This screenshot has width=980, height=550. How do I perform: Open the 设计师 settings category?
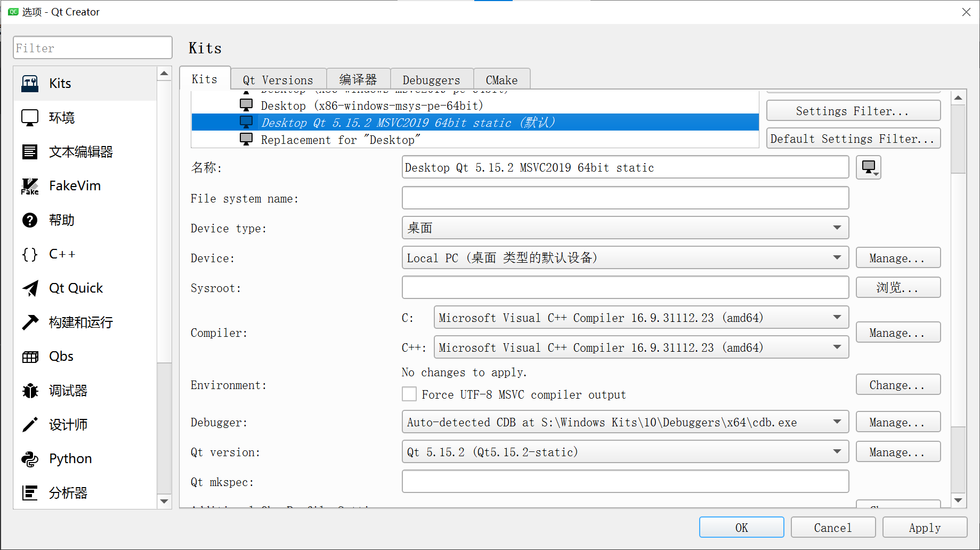[85, 425]
